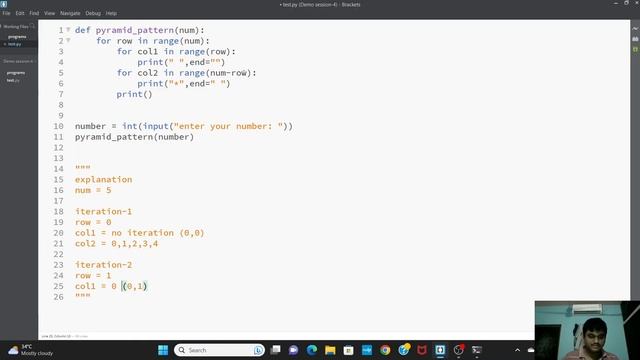
Task: Select test.py in Working Files list
Action: click(x=15, y=44)
